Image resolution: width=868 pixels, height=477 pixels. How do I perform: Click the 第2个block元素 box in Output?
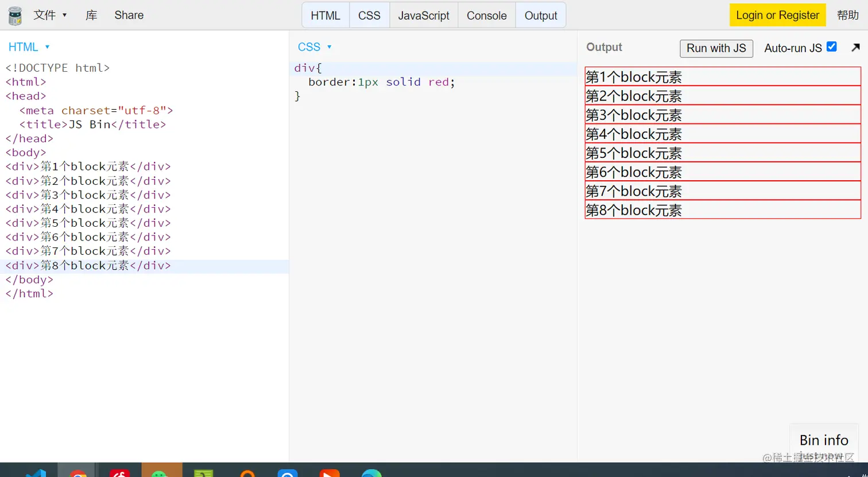723,95
